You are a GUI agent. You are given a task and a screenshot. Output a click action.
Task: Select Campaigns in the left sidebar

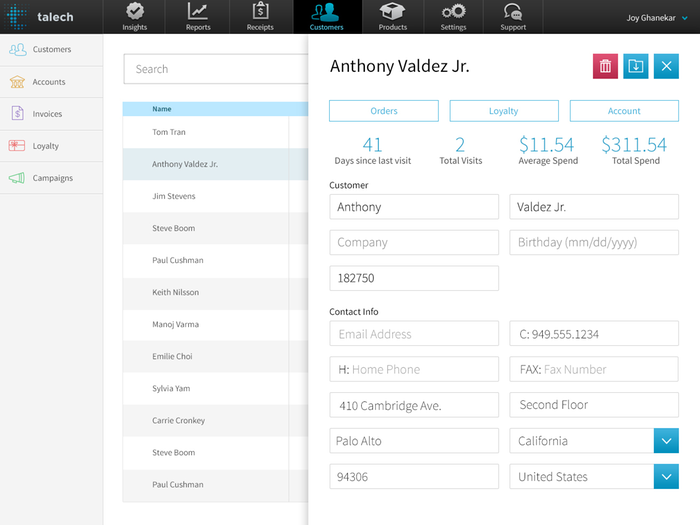52,178
